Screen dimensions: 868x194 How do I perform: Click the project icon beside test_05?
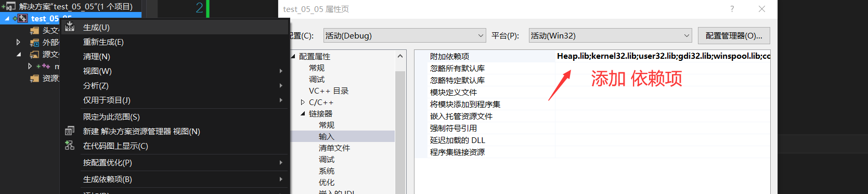[22, 18]
